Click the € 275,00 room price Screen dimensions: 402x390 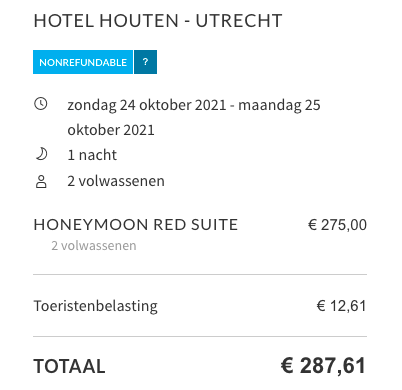click(337, 225)
